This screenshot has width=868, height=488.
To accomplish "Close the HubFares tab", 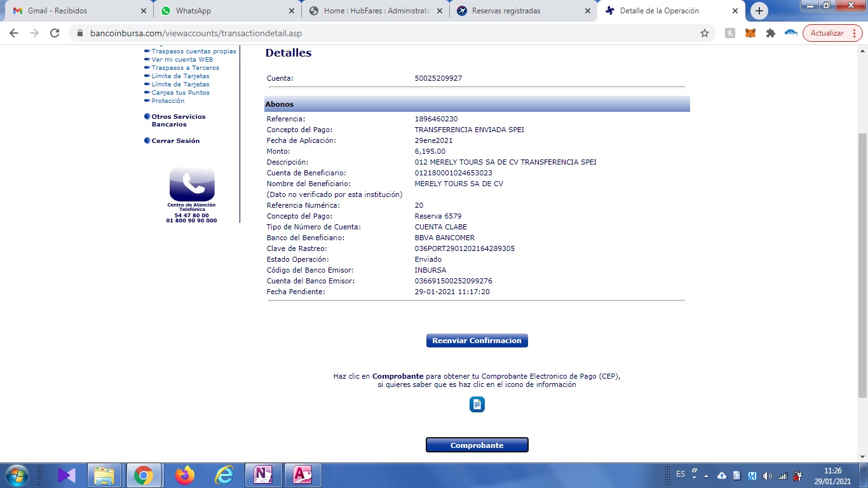I will tap(440, 11).
